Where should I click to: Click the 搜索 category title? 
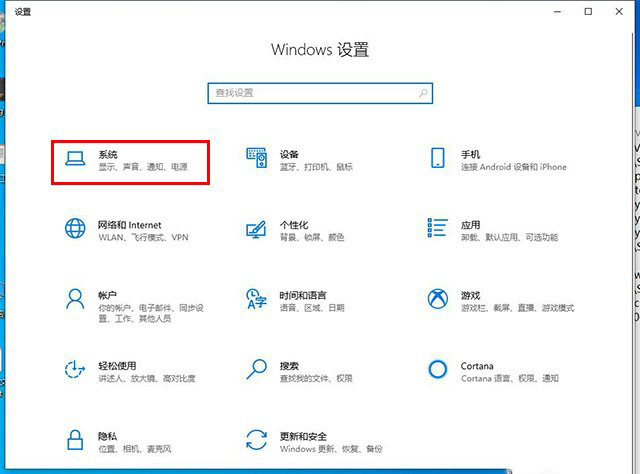289,366
